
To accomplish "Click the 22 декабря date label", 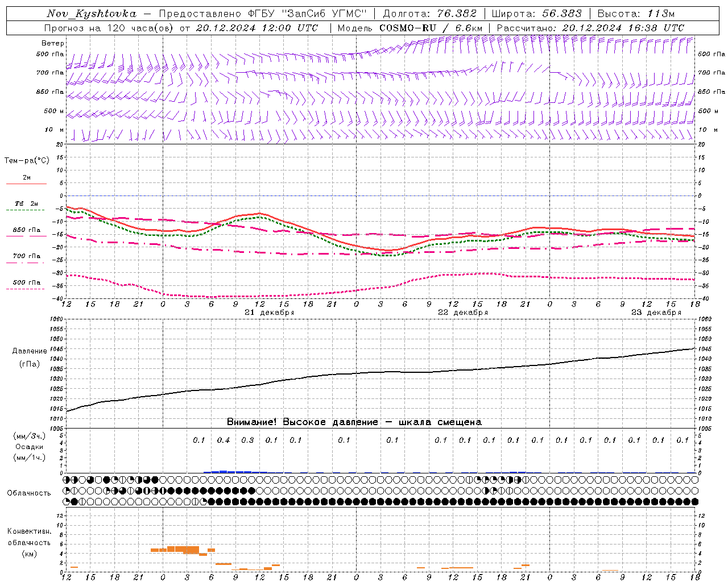I will pos(462,313).
